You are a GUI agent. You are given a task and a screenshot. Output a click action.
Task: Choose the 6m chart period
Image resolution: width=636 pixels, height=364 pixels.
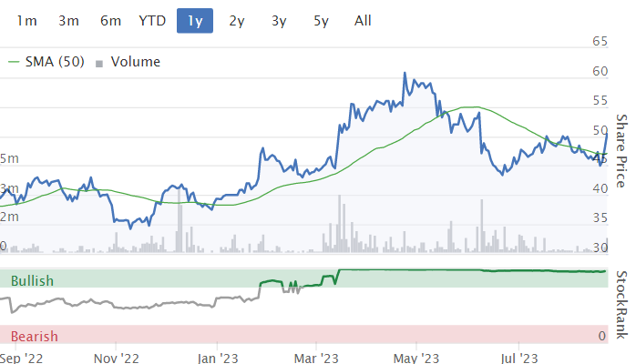click(110, 20)
